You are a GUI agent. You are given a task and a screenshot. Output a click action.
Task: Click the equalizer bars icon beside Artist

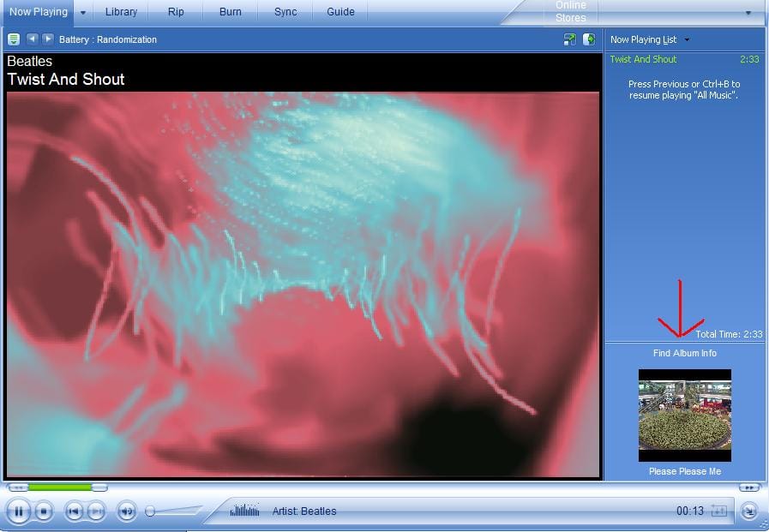[244, 511]
